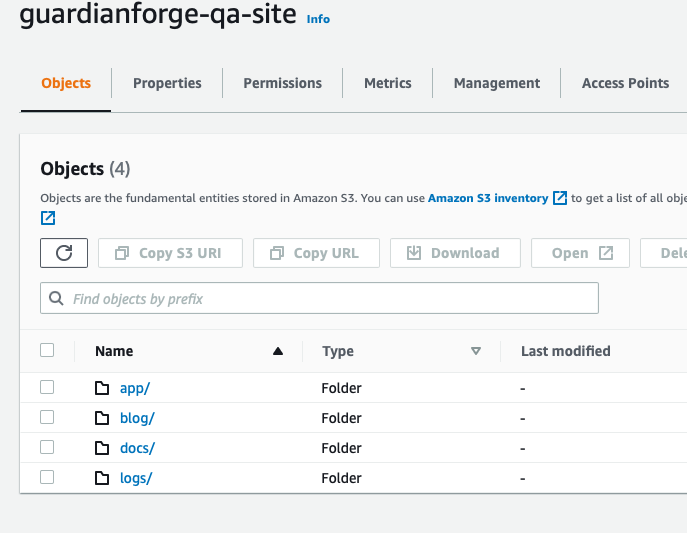Switch to the Properties tab
This screenshot has width=687, height=533.
point(167,83)
